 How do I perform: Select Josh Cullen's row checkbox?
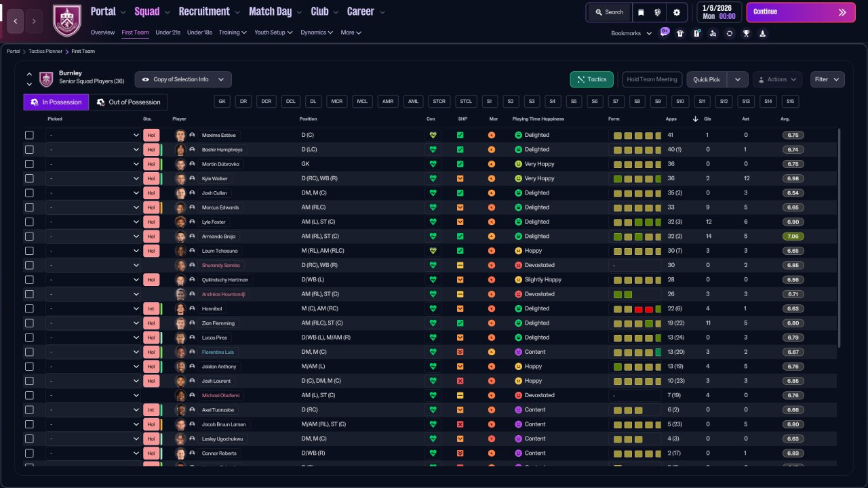(29, 192)
